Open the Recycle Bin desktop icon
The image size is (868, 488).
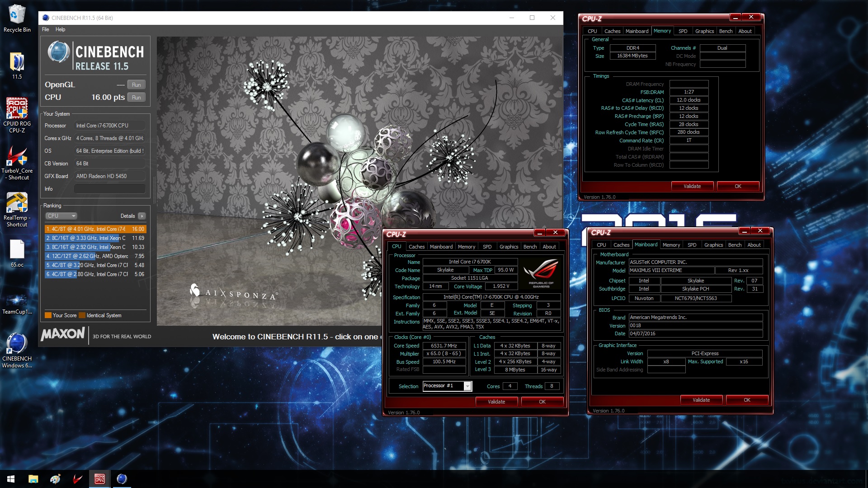tap(17, 18)
